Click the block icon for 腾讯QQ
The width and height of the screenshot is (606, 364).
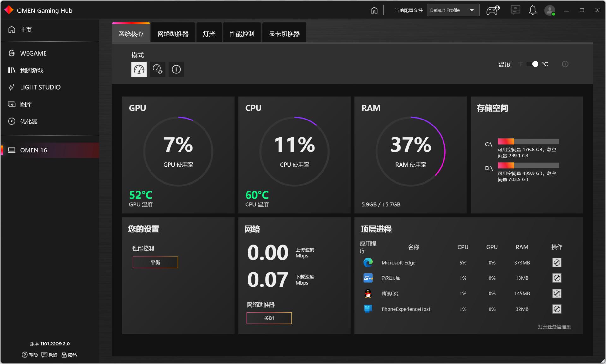(557, 293)
